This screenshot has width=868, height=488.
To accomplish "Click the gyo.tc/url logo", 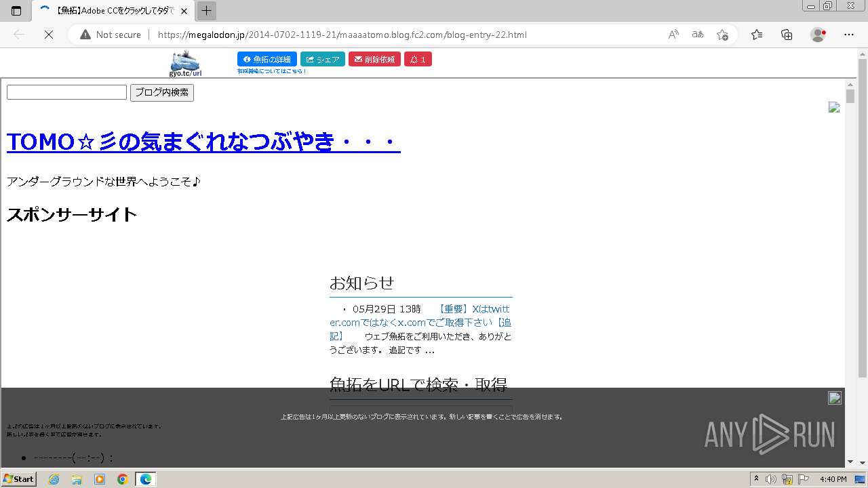I will 185,64.
